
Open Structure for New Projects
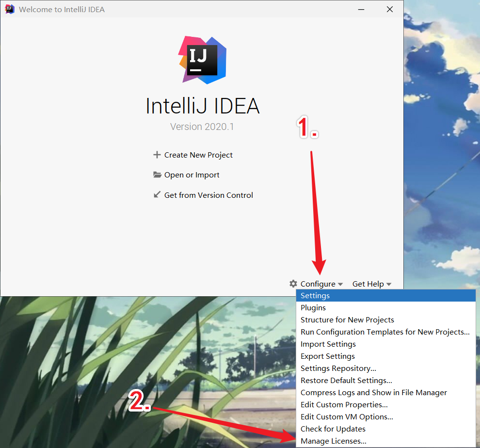pyautogui.click(x=386, y=320)
